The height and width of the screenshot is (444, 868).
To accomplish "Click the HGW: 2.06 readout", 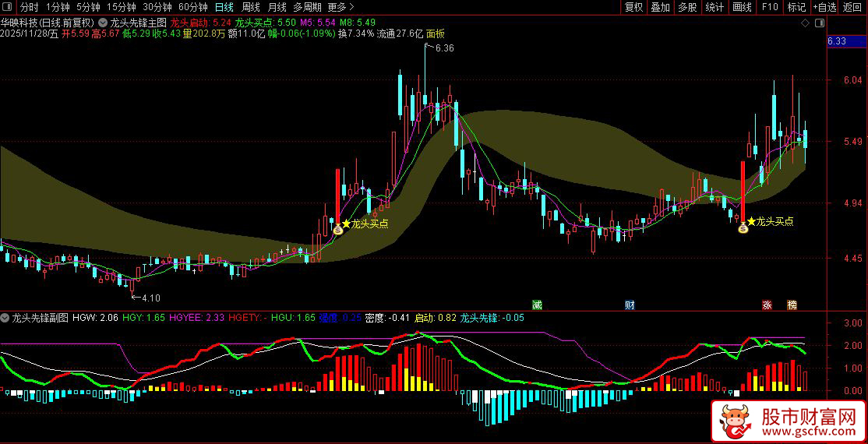I will point(95,318).
